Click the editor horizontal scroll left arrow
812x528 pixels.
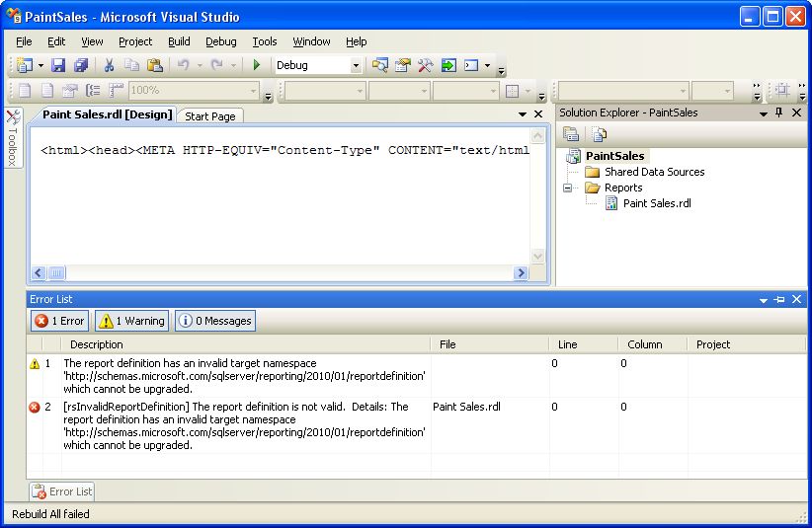(x=39, y=272)
